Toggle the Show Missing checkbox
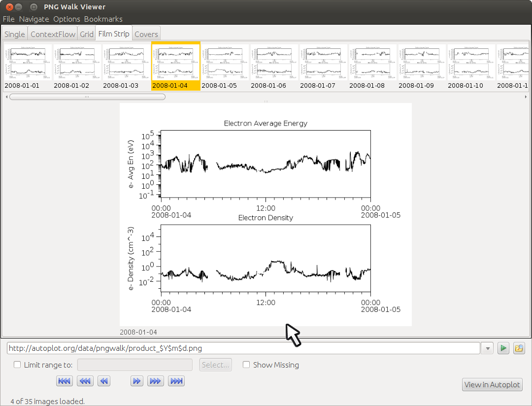Screen dimensions: 532x406 pos(246,365)
